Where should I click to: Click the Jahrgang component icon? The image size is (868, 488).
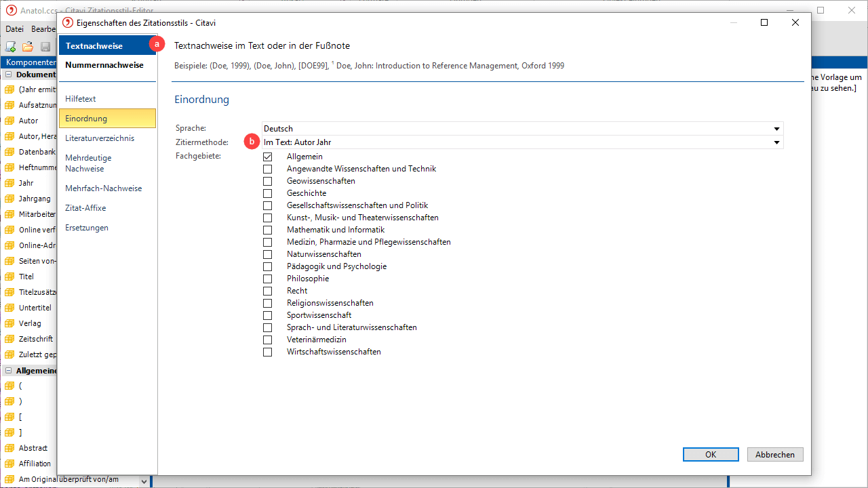[x=9, y=199]
